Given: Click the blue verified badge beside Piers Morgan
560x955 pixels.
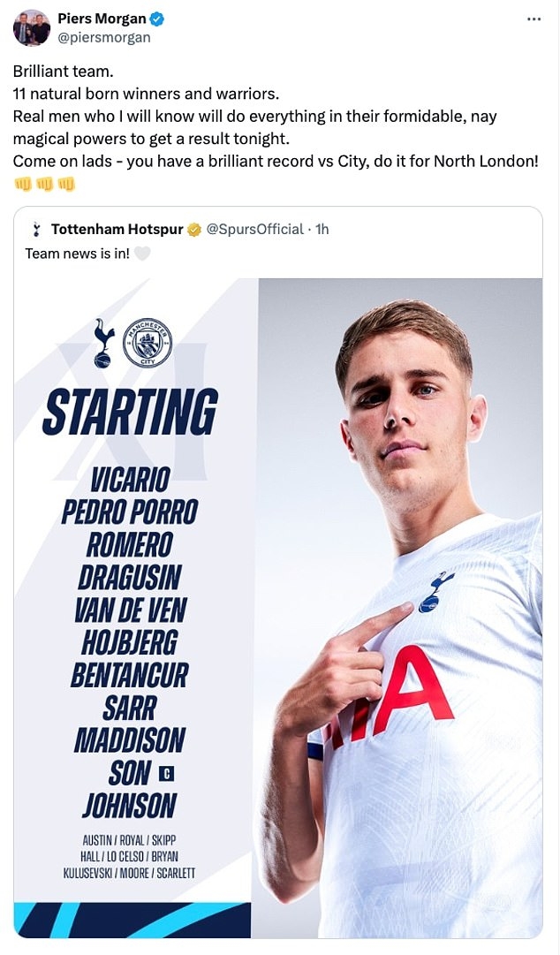Looking at the screenshot, I should point(157,19).
